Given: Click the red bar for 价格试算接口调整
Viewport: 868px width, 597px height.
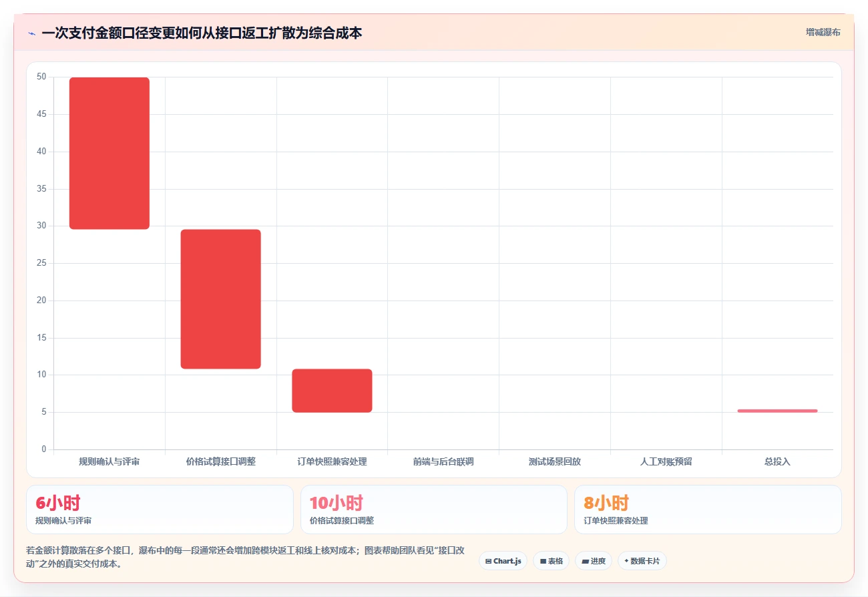Looking at the screenshot, I should [x=221, y=299].
